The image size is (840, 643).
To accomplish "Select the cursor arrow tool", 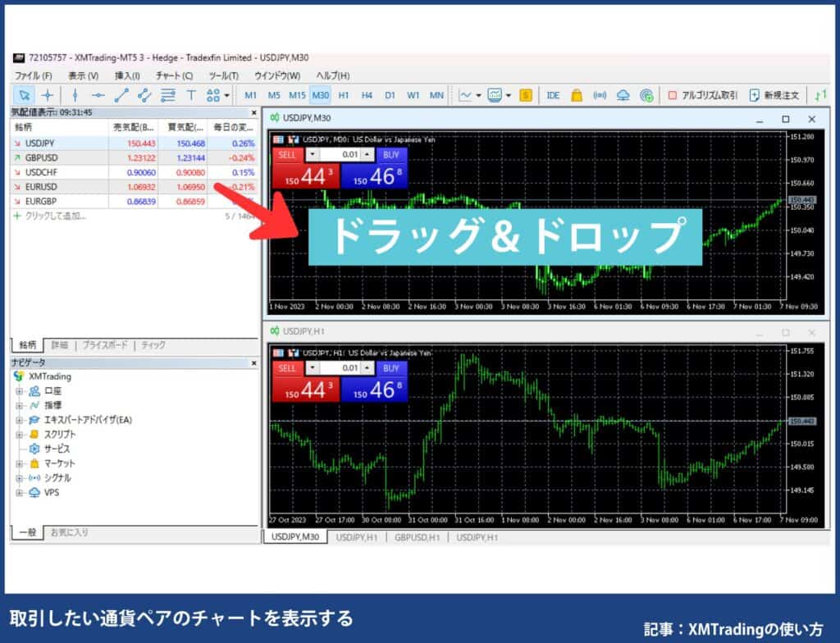I will (24, 95).
